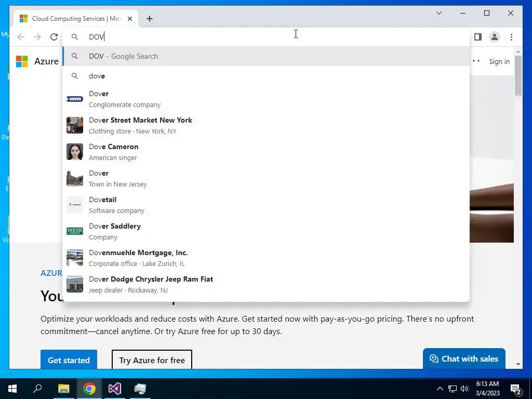Choose the Dove Cameron suggestion
The width and height of the screenshot is (532, 399).
267,152
